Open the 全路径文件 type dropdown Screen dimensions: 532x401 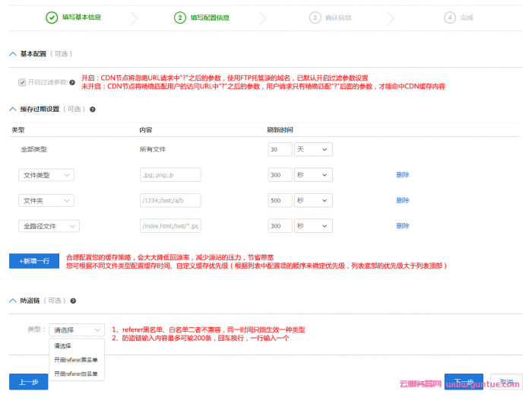[49, 226]
